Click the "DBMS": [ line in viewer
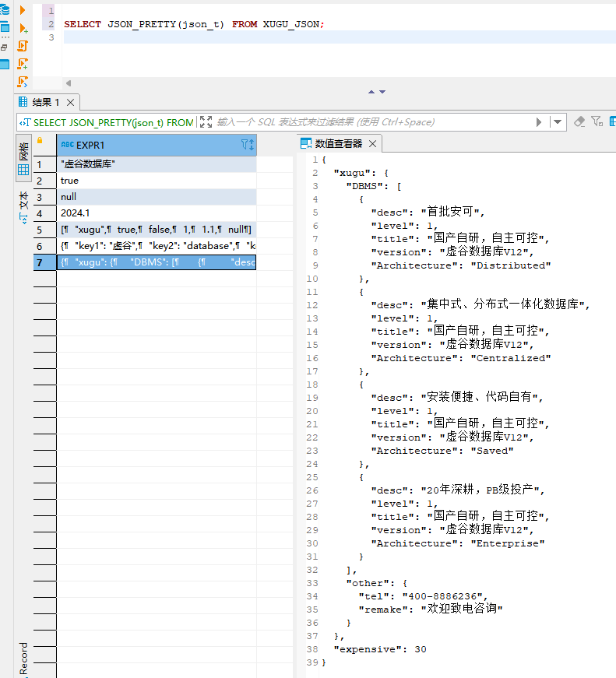The width and height of the screenshot is (616, 678). coord(374,186)
